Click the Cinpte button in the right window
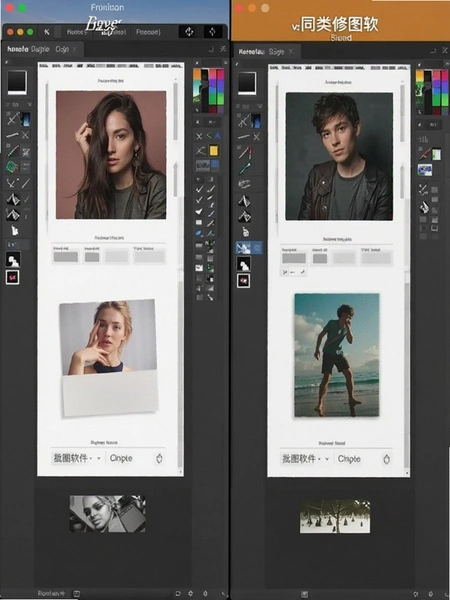The height and width of the screenshot is (600, 450). (349, 458)
